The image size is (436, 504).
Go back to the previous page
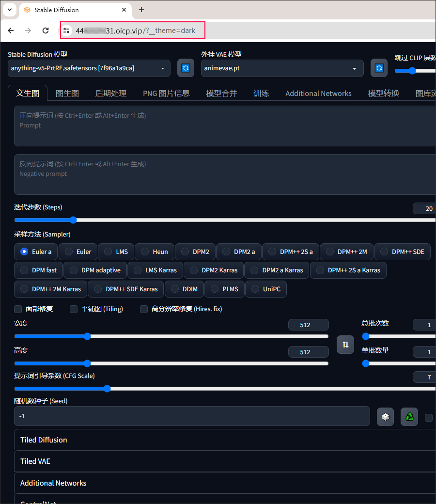[x=11, y=31]
